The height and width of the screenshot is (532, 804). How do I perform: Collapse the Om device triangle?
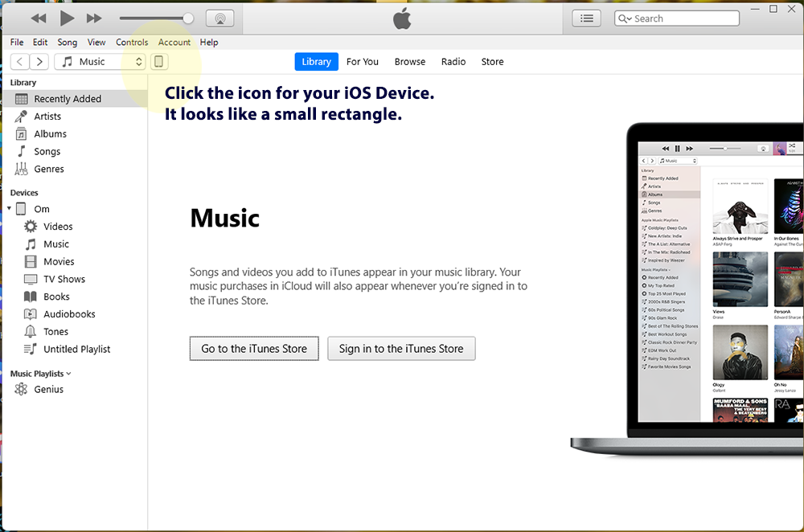pyautogui.click(x=9, y=208)
